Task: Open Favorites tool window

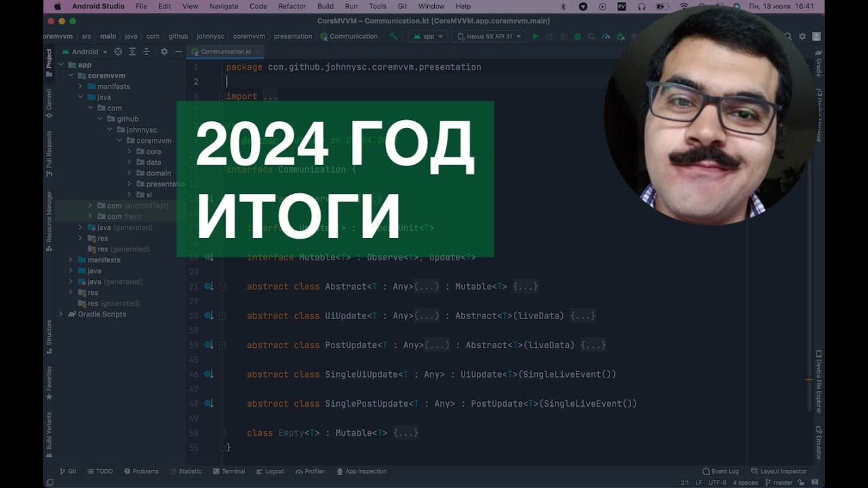Action: coord(49,383)
